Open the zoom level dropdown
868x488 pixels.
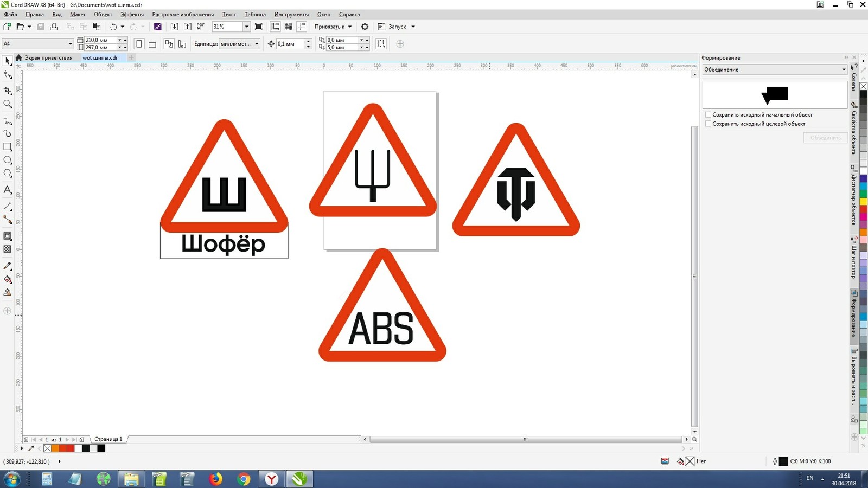click(246, 27)
